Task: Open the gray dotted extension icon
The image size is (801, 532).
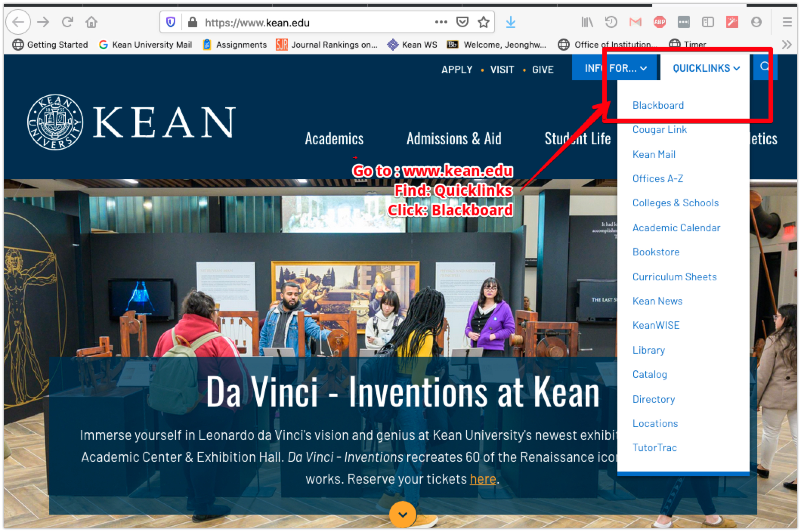Action: tap(684, 22)
